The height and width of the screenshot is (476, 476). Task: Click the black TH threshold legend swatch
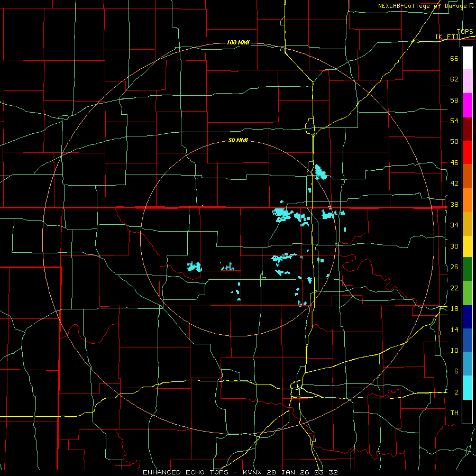click(x=467, y=411)
